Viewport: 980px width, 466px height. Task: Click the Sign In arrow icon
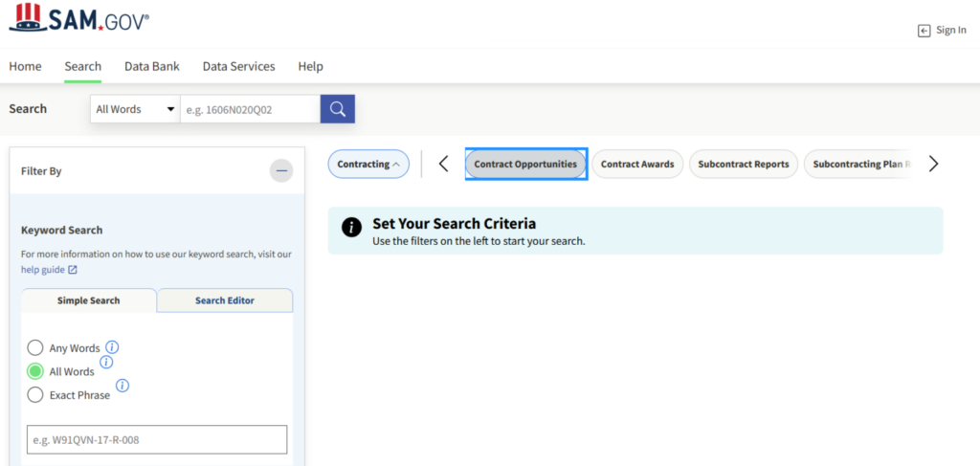click(x=924, y=31)
